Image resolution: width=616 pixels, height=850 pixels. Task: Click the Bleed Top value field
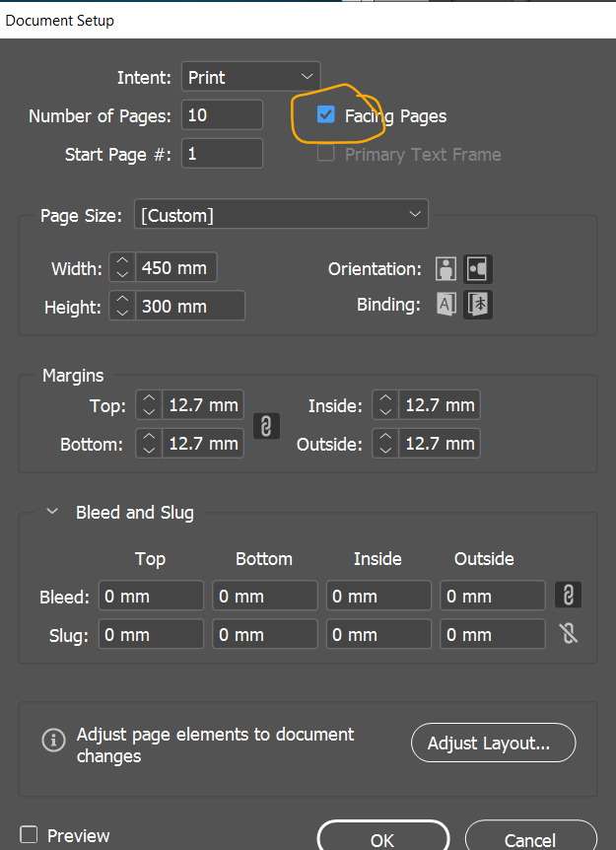150,596
